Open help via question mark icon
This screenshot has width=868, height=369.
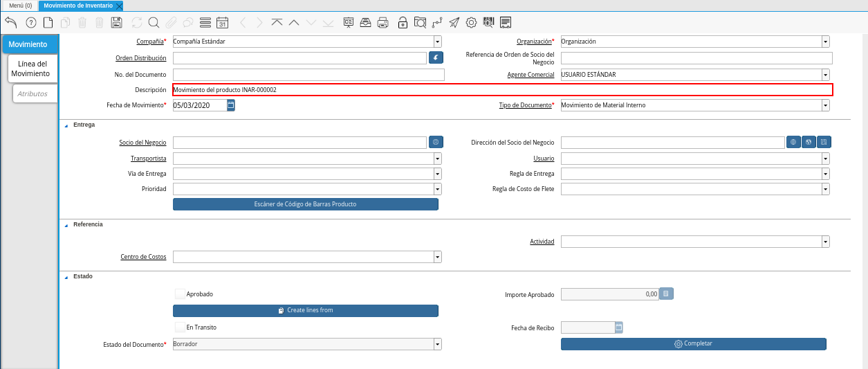click(30, 22)
